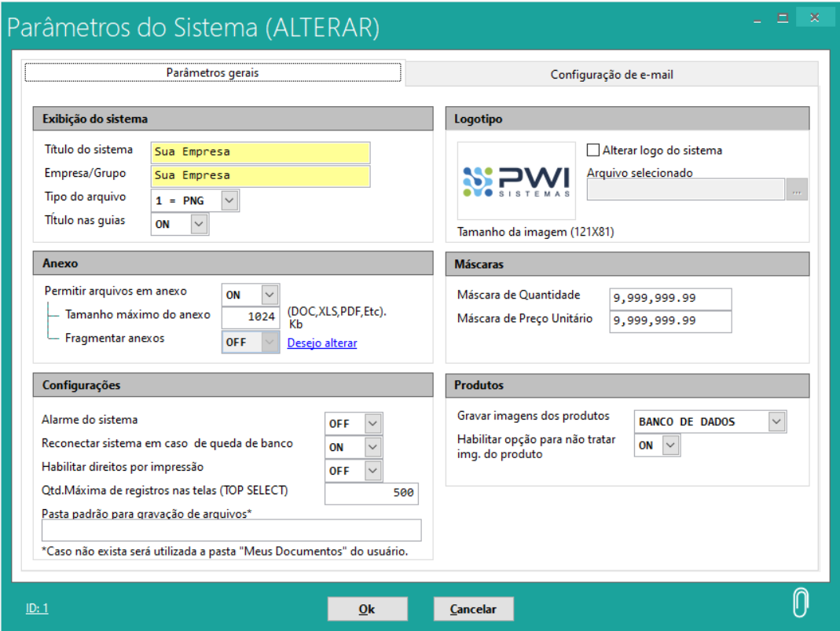Expand Gravar imagens dos produtos dropdown

click(776, 422)
